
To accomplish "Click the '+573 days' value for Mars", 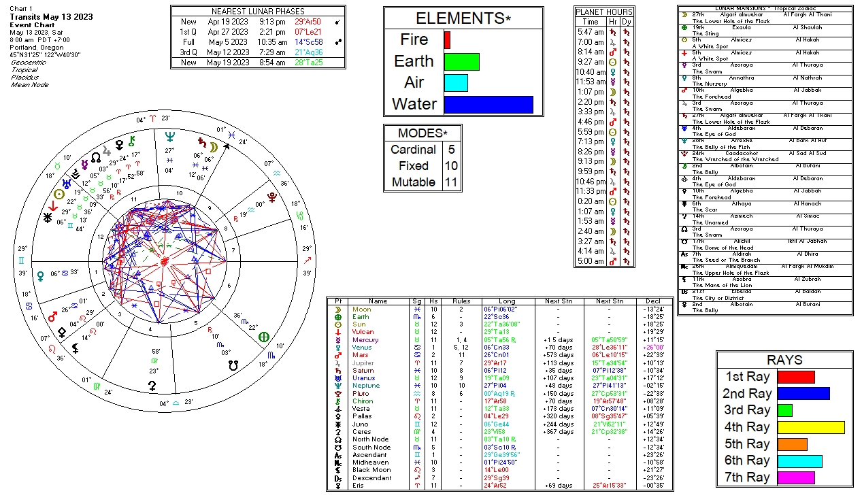I will pyautogui.click(x=558, y=355).
